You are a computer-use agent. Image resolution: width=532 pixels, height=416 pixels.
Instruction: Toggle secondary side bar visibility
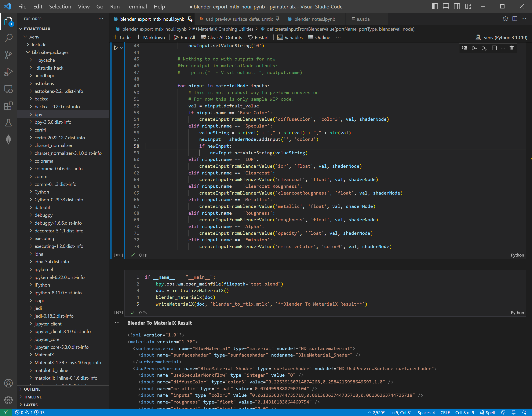457,7
